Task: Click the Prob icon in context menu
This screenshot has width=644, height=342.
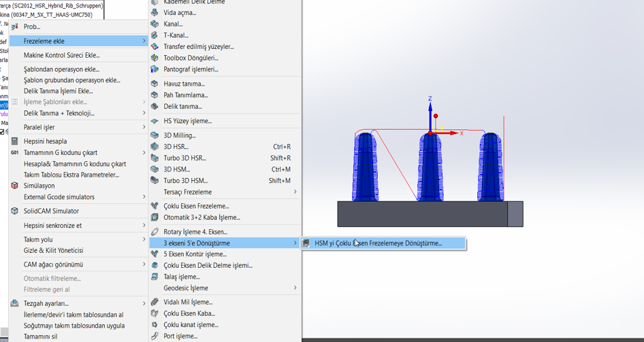Action: pyautogui.click(x=14, y=27)
